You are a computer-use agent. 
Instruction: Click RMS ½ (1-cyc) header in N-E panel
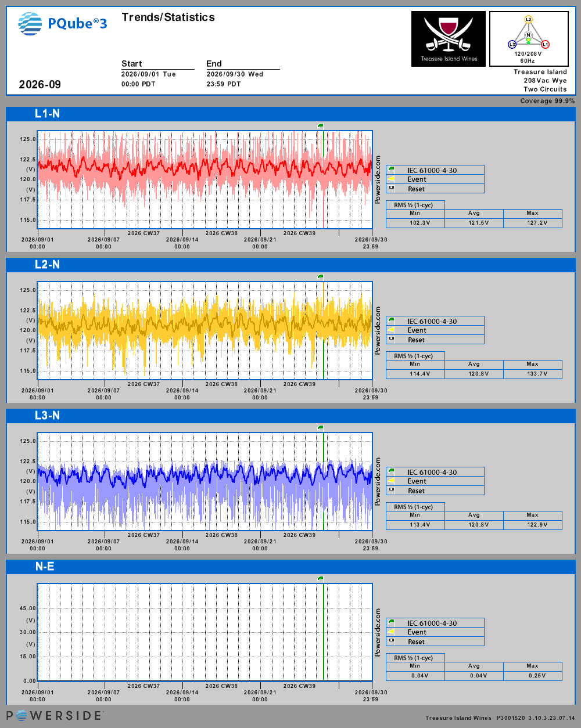pyautogui.click(x=413, y=658)
